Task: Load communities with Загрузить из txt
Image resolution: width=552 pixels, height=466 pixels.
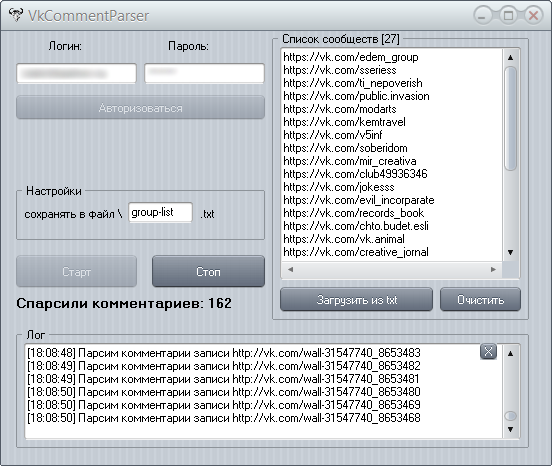Action: (356, 300)
